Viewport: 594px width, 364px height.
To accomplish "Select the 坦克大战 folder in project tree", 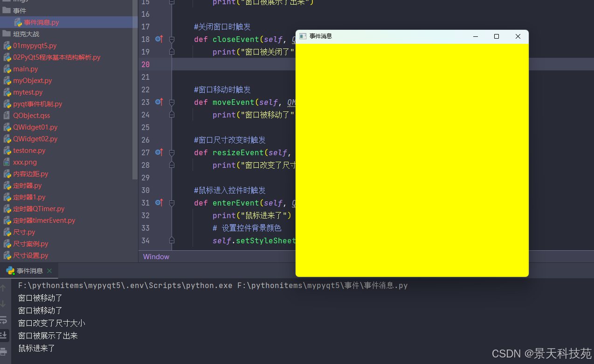I will (x=26, y=34).
